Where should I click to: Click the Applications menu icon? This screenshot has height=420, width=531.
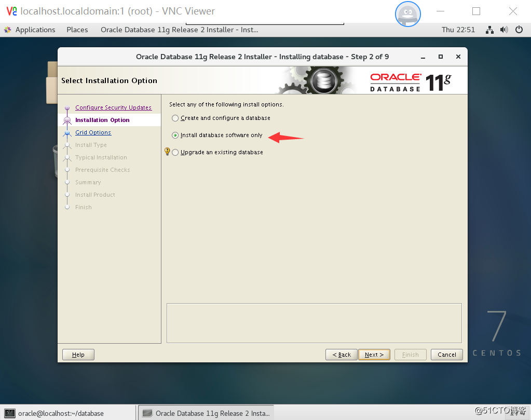click(7, 30)
